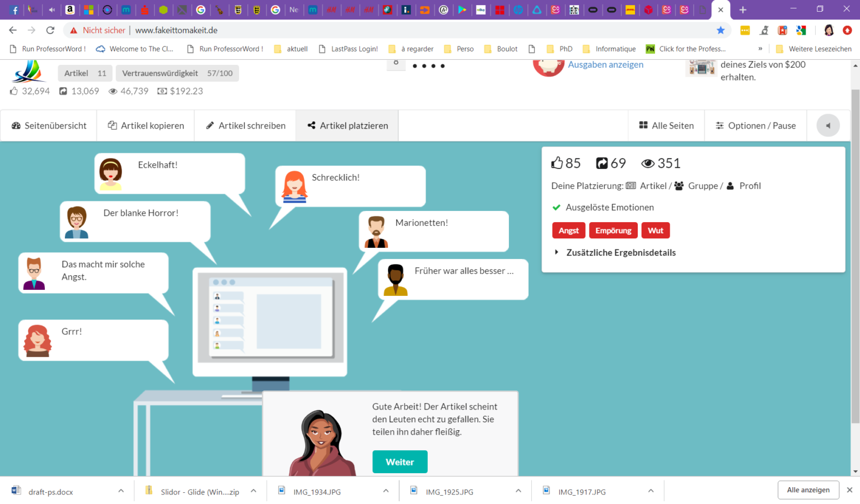Click the site logo icon
Image resolution: width=860 pixels, height=504 pixels.
[29, 72]
